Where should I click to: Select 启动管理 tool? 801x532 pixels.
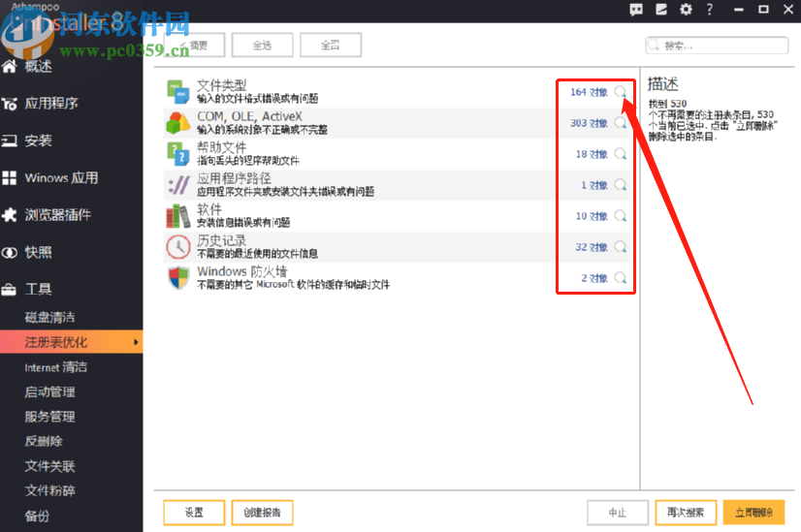click(x=49, y=391)
